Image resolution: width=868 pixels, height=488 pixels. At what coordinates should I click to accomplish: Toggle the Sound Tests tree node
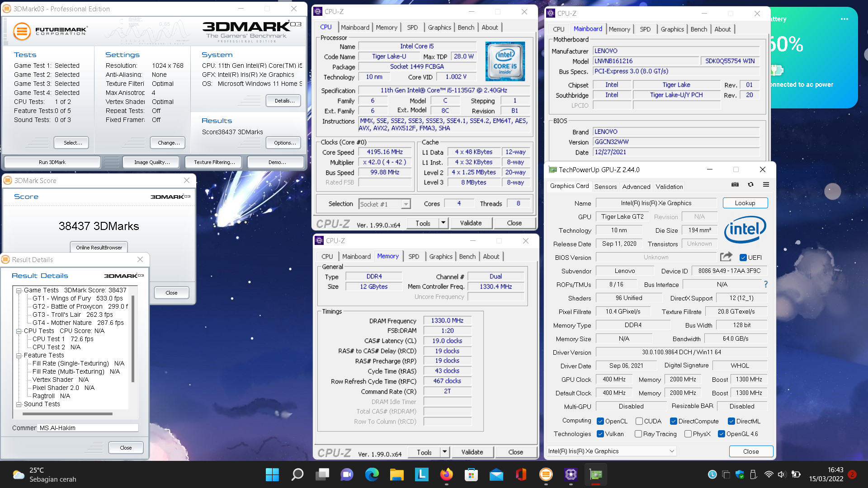(x=19, y=404)
